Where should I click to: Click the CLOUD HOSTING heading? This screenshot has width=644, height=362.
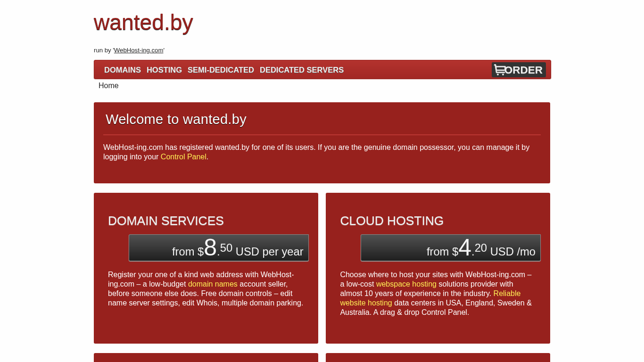392,221
